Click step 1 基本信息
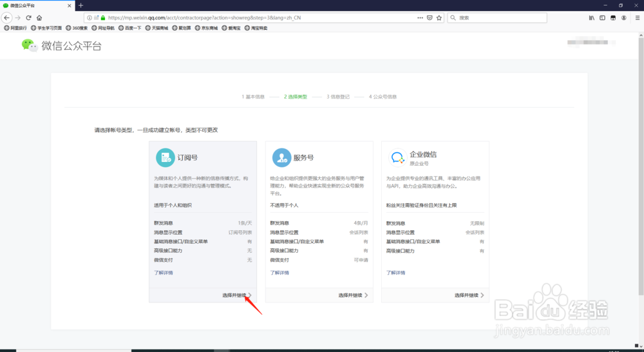 click(253, 97)
